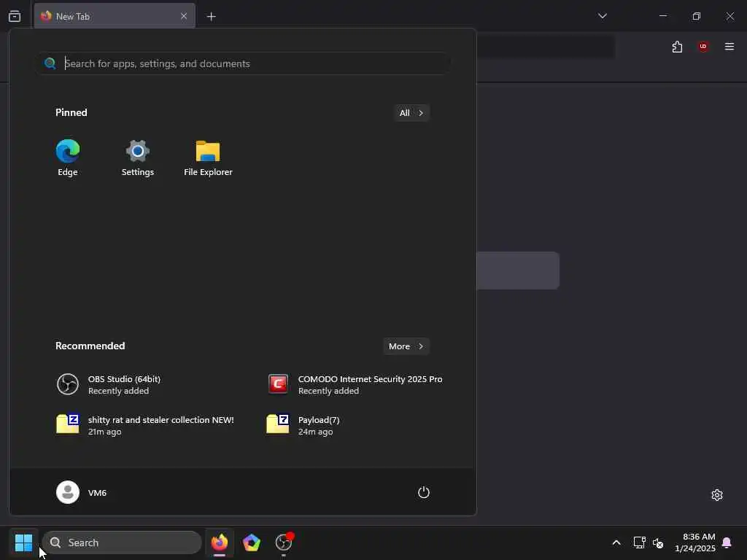Show All pinned apps
Image resolution: width=747 pixels, height=560 pixels.
point(411,113)
